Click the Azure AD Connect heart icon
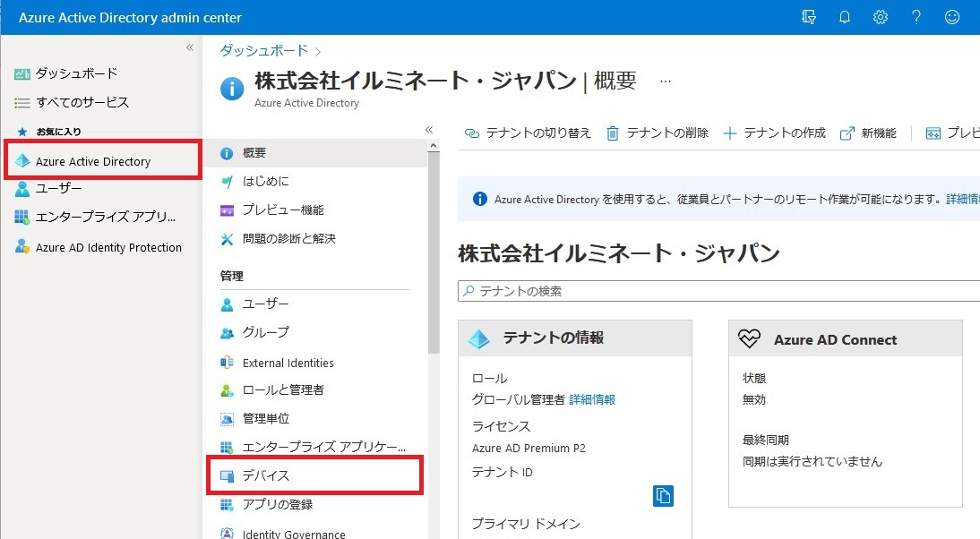This screenshot has width=980, height=539. point(749,339)
